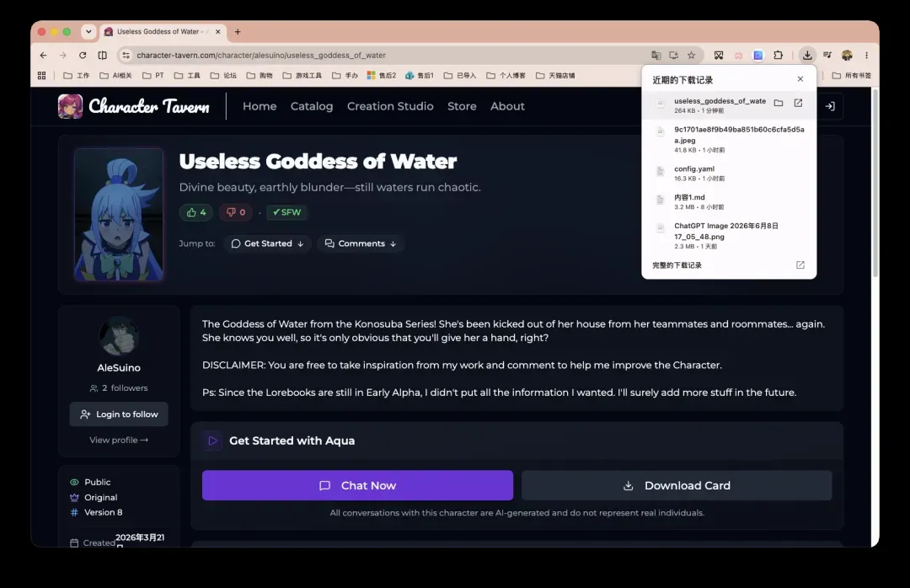The height and width of the screenshot is (588, 910).
Task: Click the 完整的下载记录 link
Action: (677, 265)
